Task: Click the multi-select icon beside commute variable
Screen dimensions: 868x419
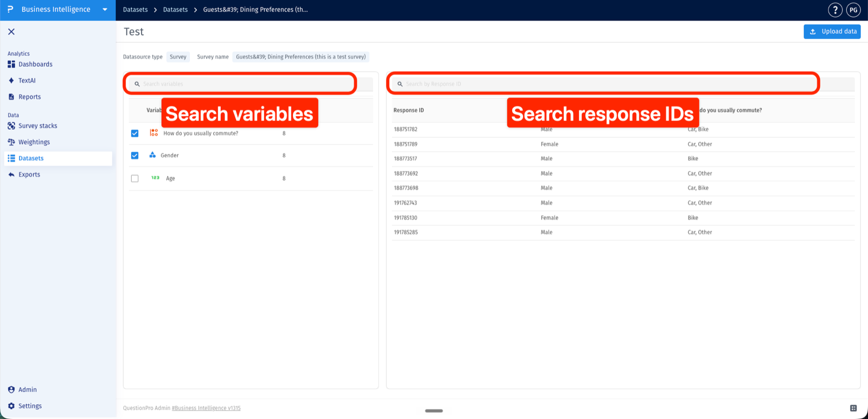Action: point(154,132)
